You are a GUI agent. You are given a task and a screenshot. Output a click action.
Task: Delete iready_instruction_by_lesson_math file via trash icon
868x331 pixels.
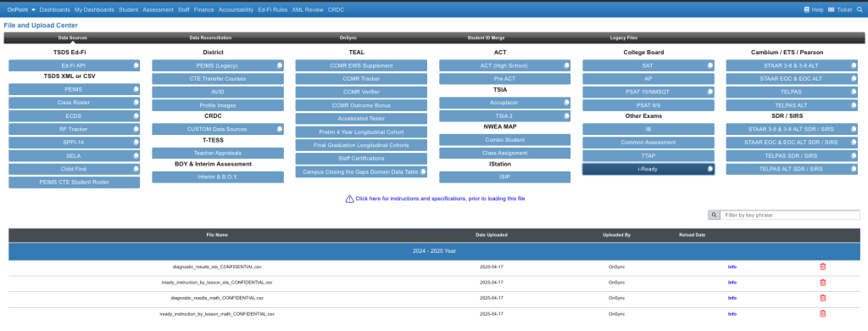pos(822,313)
